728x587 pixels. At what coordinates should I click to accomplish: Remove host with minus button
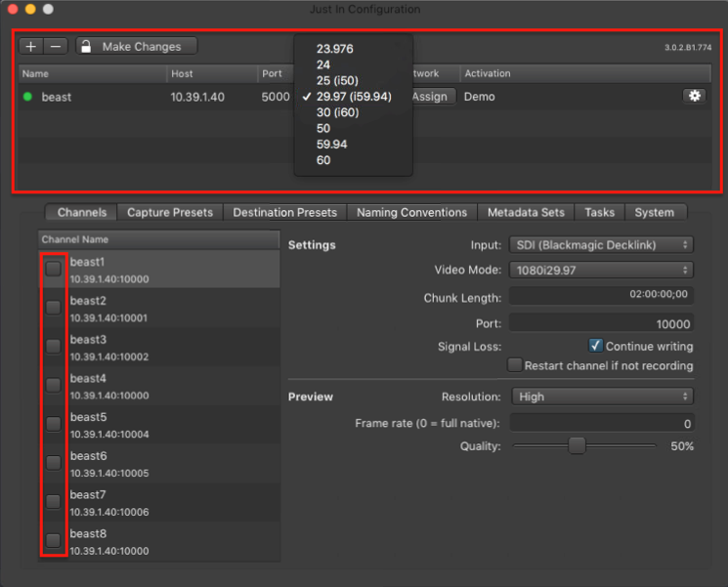tap(56, 47)
